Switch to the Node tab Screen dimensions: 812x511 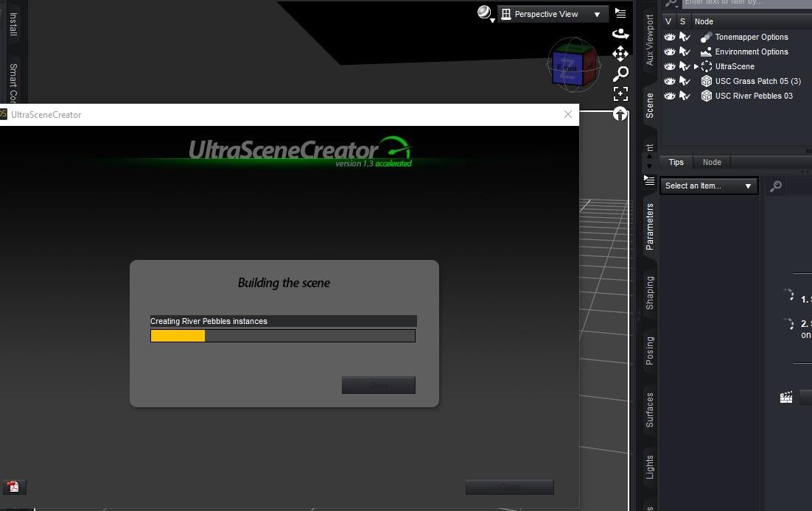pos(712,162)
